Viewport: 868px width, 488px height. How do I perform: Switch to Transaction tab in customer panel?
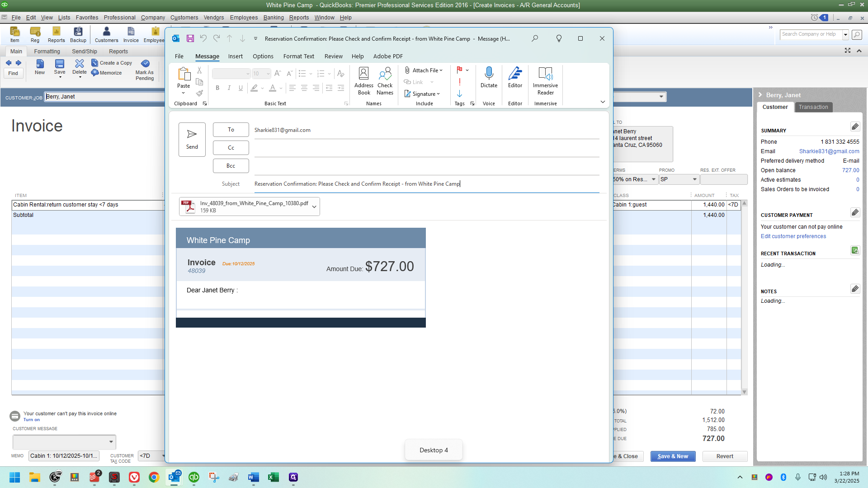pos(813,107)
